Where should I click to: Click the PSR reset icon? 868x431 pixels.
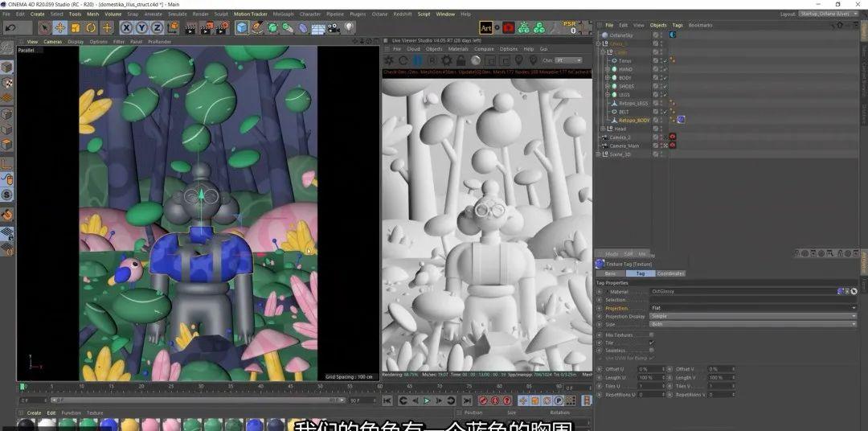(x=570, y=27)
